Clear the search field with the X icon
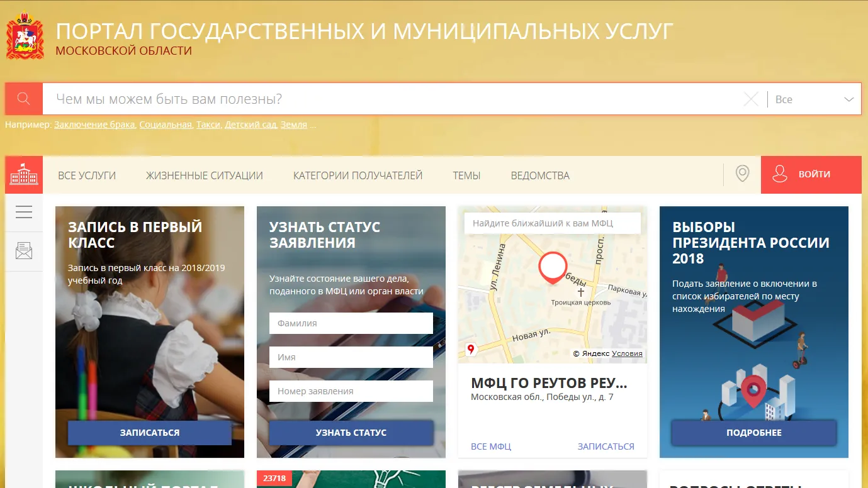 (750, 99)
